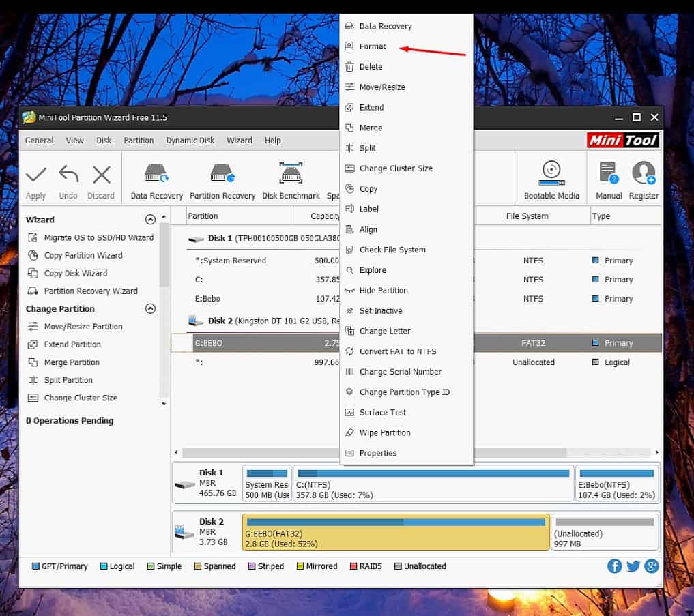694x616 pixels.
Task: Click the sidebar scroll down arrow
Action: click(x=164, y=404)
